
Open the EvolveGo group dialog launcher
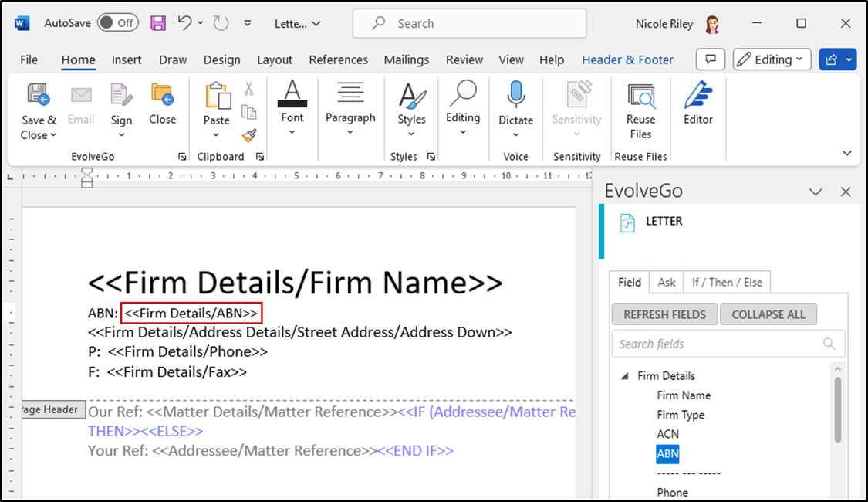(181, 157)
